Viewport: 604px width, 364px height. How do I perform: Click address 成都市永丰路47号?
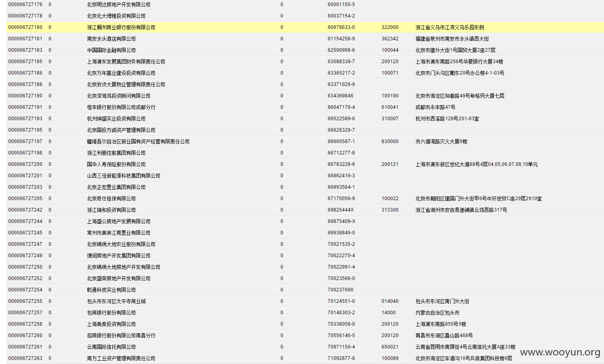pos(435,107)
